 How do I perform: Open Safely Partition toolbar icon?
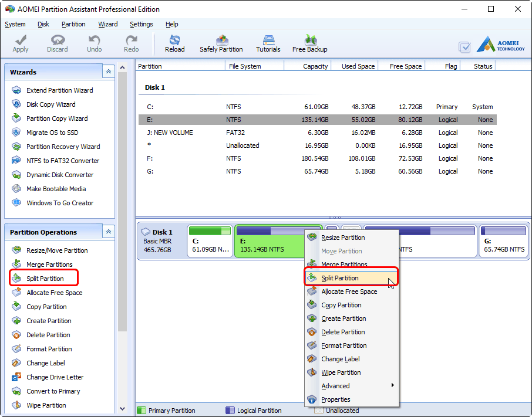click(221, 44)
